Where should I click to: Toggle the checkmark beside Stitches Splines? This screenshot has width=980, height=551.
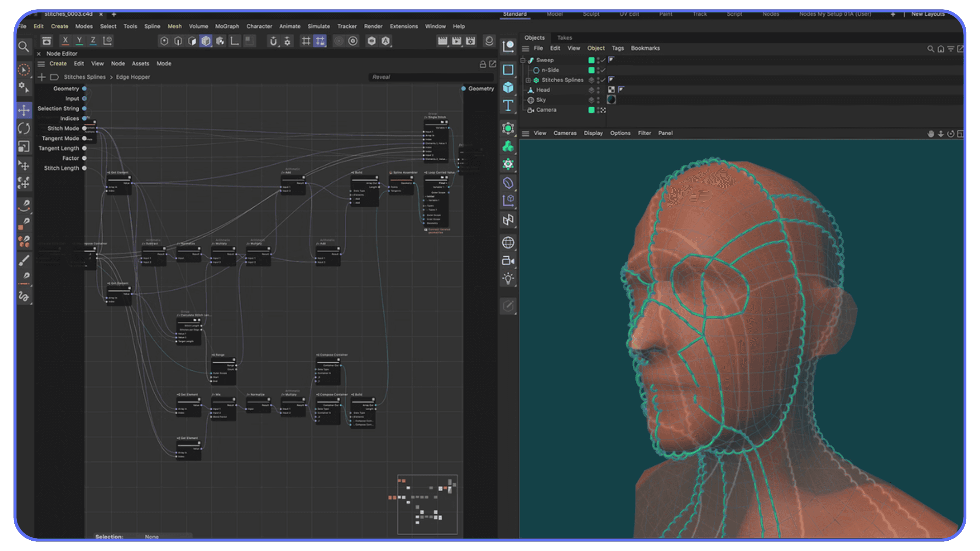(x=602, y=80)
